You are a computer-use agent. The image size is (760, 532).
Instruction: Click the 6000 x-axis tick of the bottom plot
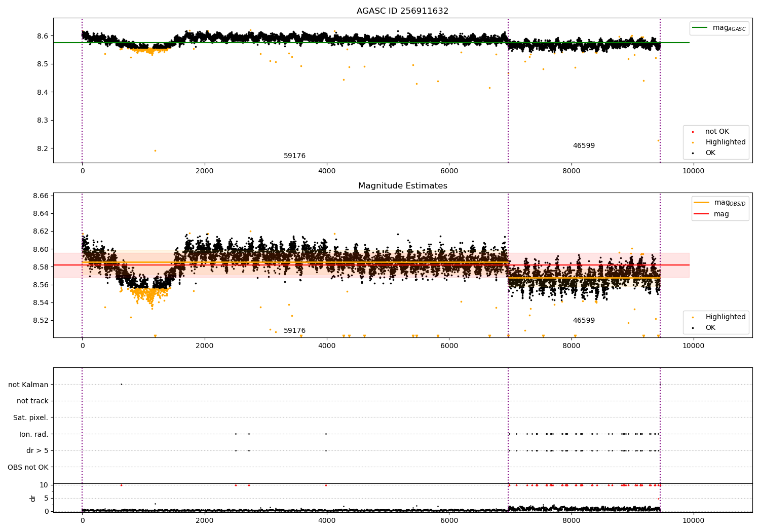pyautogui.click(x=449, y=520)
